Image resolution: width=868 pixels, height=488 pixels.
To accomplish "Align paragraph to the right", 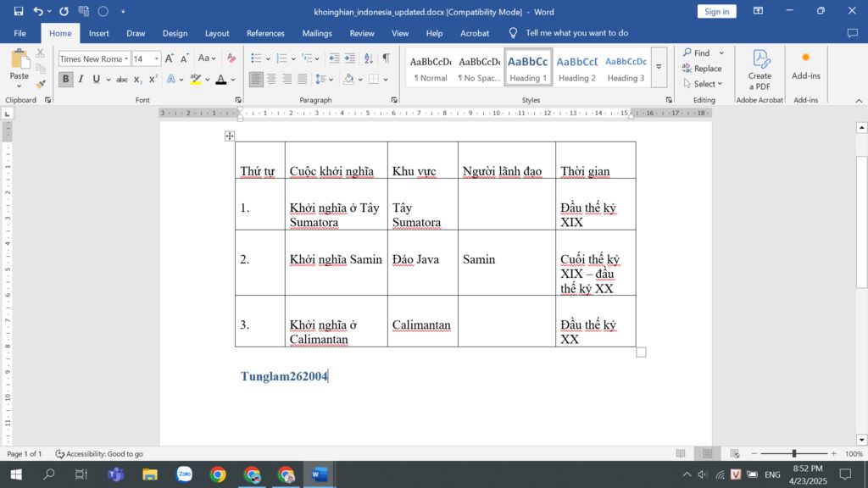I will pyautogui.click(x=287, y=79).
